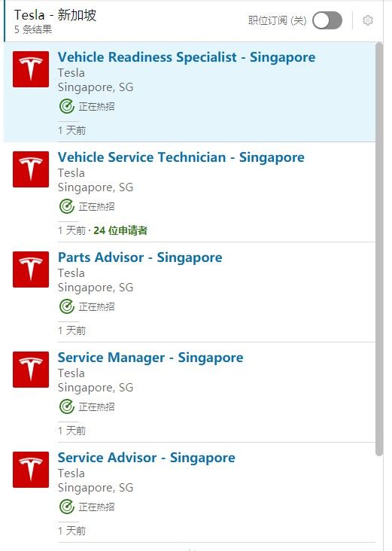Screen dimensions: 392x551
Task: Click Tesla logo for Vehicle Readiness Specialist
Action: 31,69
